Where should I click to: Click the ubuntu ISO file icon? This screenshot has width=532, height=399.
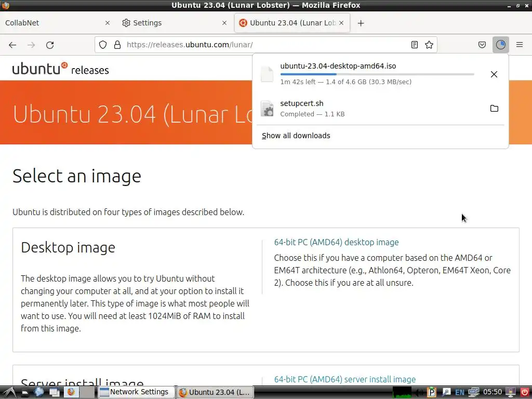pyautogui.click(x=267, y=74)
